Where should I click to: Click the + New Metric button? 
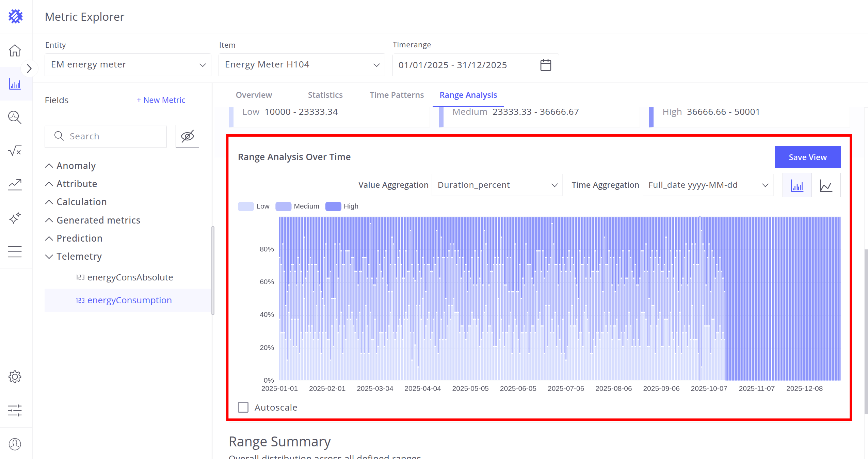pyautogui.click(x=161, y=100)
